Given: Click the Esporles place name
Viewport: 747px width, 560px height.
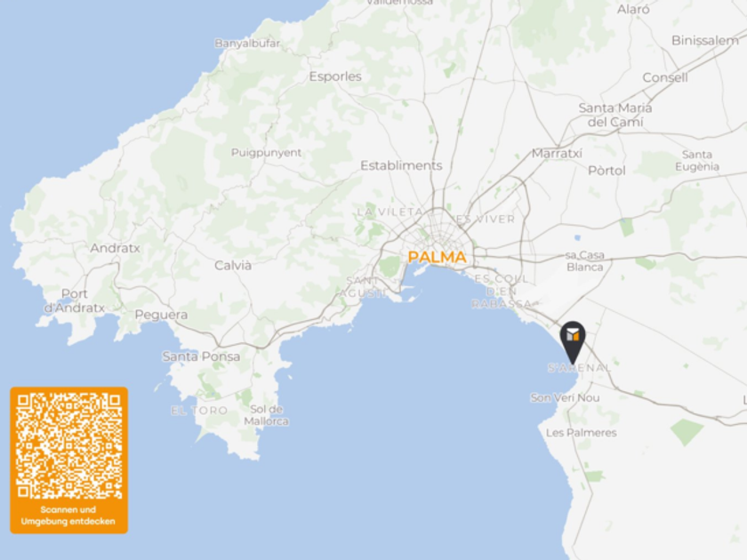Looking at the screenshot, I should pos(335,76).
